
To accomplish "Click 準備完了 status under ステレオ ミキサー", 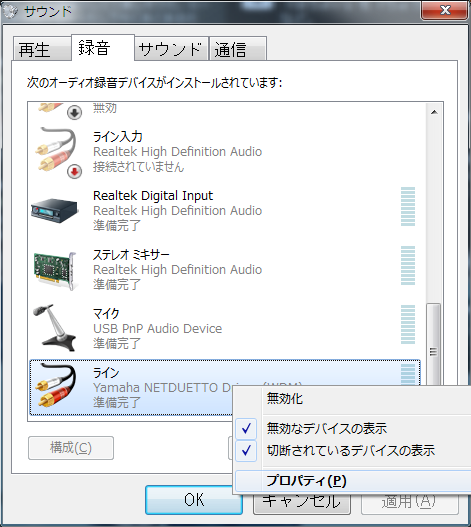I will [116, 284].
